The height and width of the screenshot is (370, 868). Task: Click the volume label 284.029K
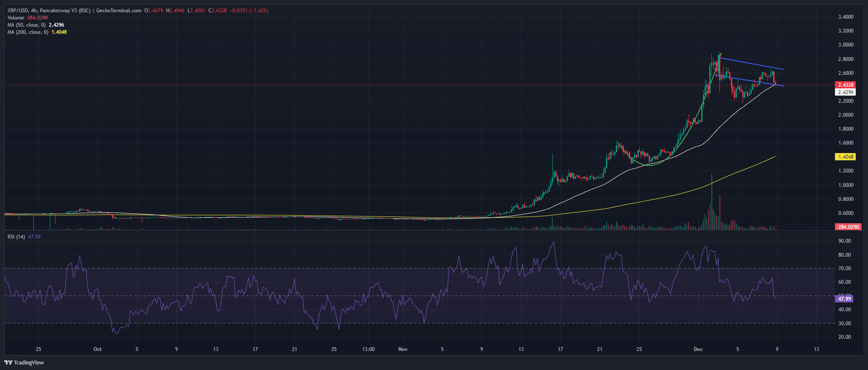click(848, 227)
